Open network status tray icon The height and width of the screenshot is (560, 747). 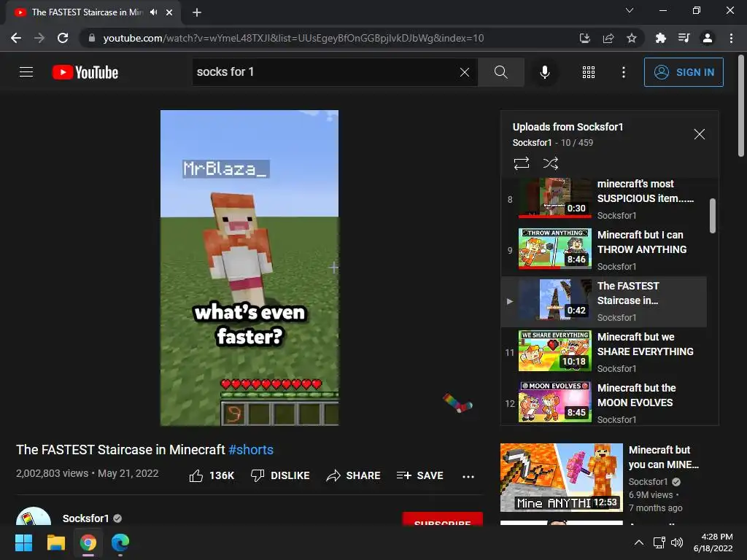tap(659, 542)
